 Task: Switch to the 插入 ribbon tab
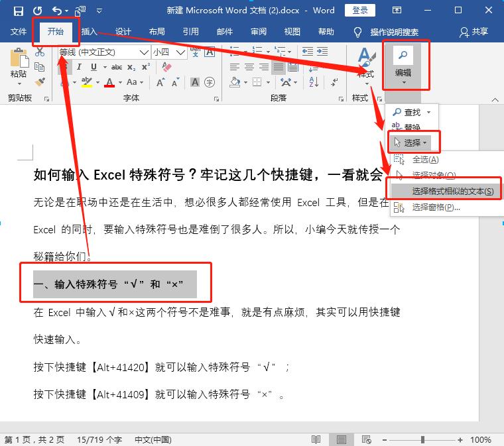[x=89, y=32]
